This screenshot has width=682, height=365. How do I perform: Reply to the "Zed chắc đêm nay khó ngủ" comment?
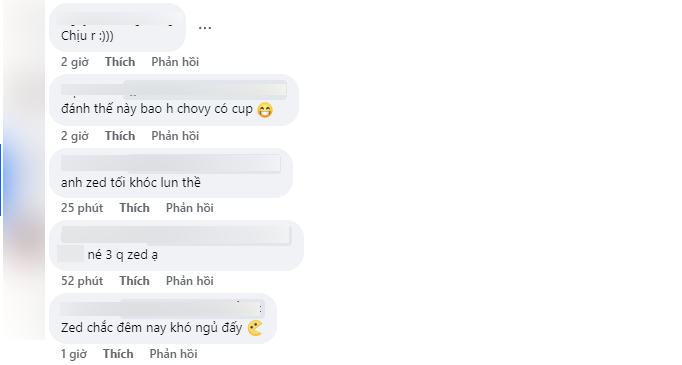[x=173, y=354]
